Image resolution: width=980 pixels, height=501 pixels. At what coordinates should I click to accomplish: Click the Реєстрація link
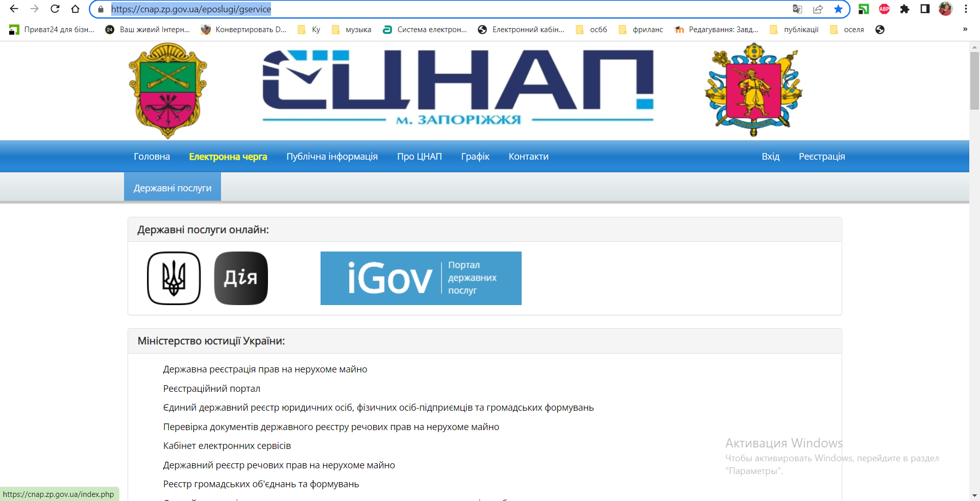pyautogui.click(x=821, y=157)
